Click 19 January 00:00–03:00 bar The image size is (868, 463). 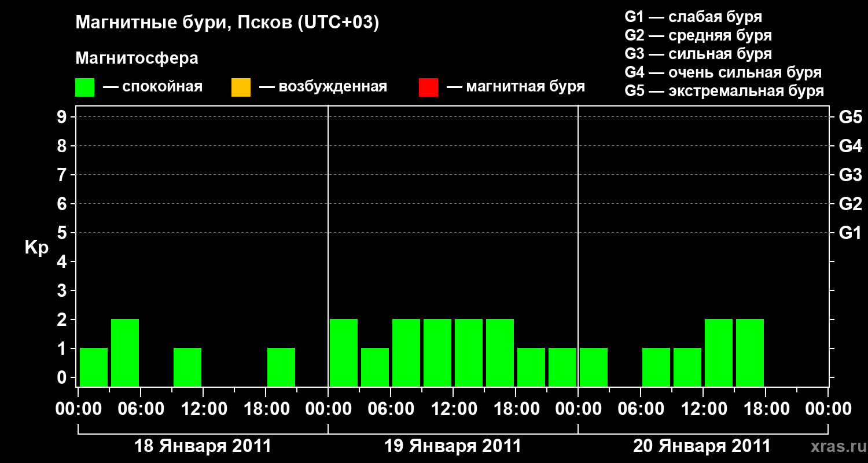(x=344, y=352)
